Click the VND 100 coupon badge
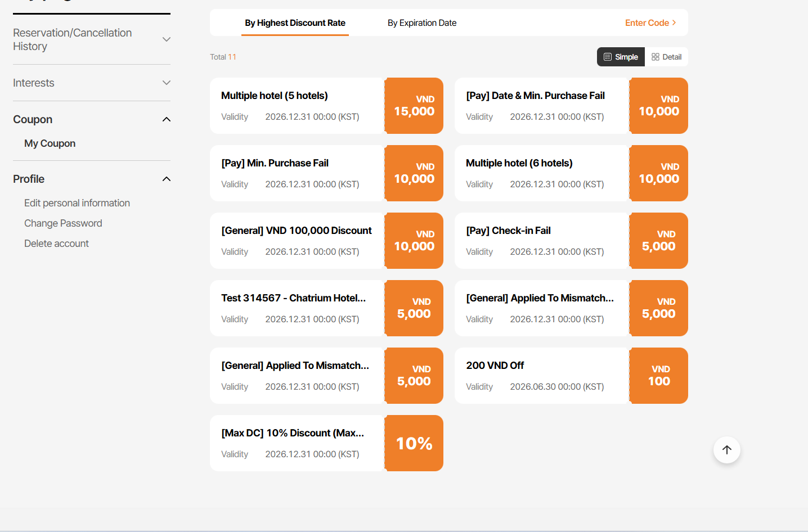This screenshot has width=808, height=532. (659, 376)
